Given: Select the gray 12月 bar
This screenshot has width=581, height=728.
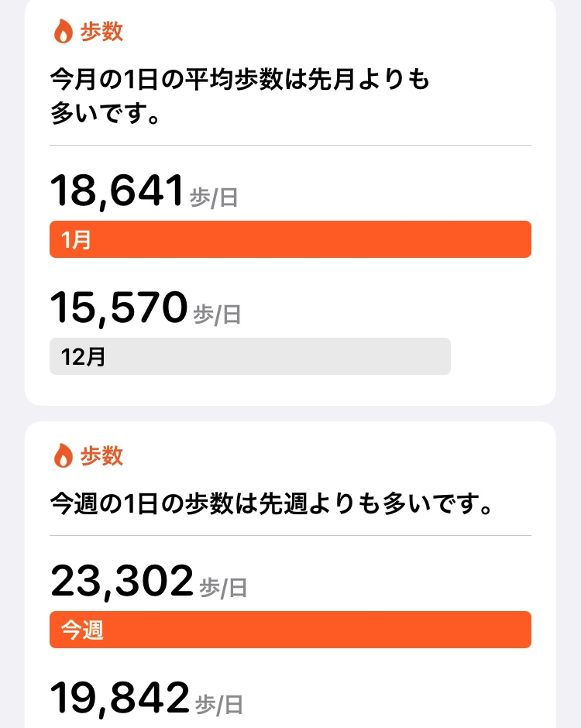Looking at the screenshot, I should pos(250,356).
